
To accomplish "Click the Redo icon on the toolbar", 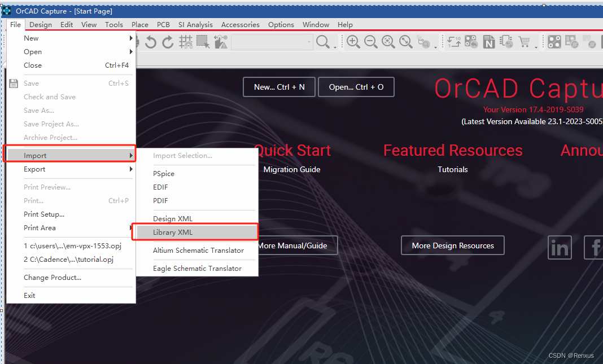I will 168,41.
